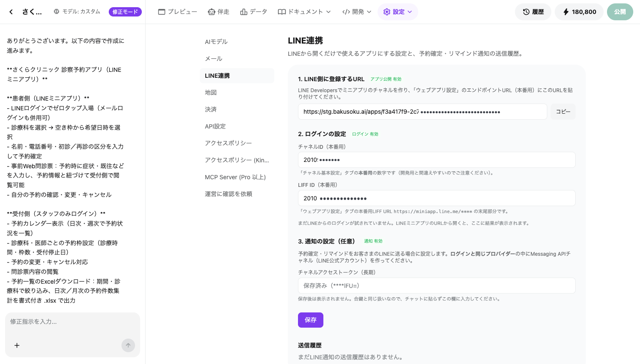Viewport: 640px width, 364px height.
Task: Click the LIFF ID（本番用） input field
Action: pyautogui.click(x=437, y=198)
